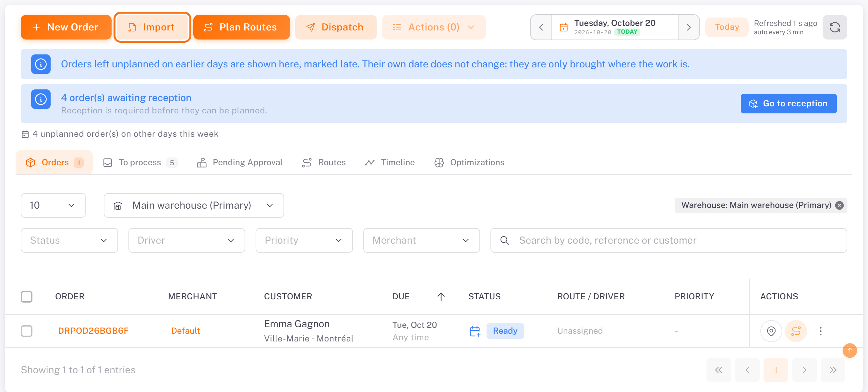Click the Today button
The image size is (868, 392).
[x=727, y=27]
